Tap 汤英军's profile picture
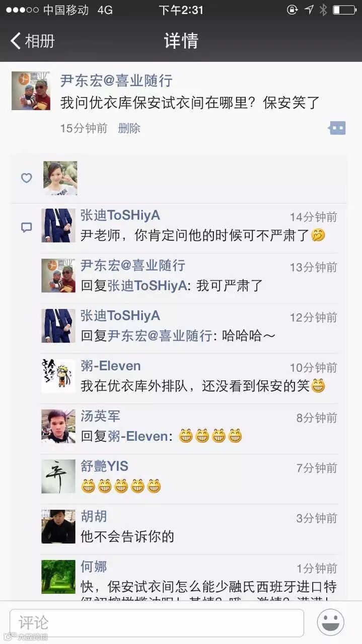The height and width of the screenshot is (644, 362). click(x=58, y=426)
